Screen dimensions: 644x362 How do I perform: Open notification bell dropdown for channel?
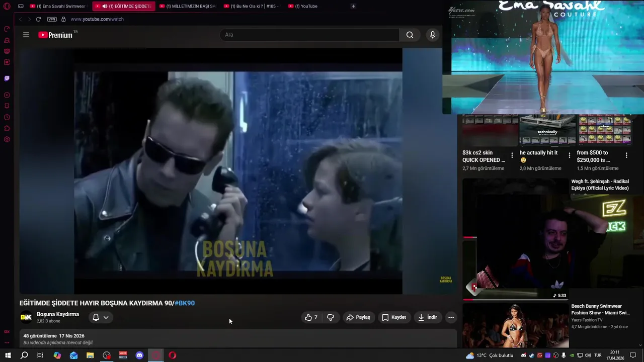101,317
